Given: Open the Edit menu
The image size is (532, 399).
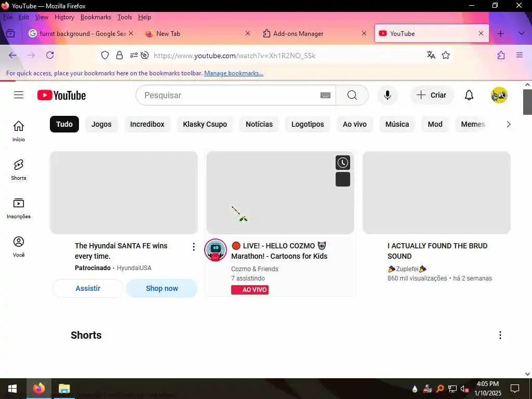Looking at the screenshot, I should (23, 17).
